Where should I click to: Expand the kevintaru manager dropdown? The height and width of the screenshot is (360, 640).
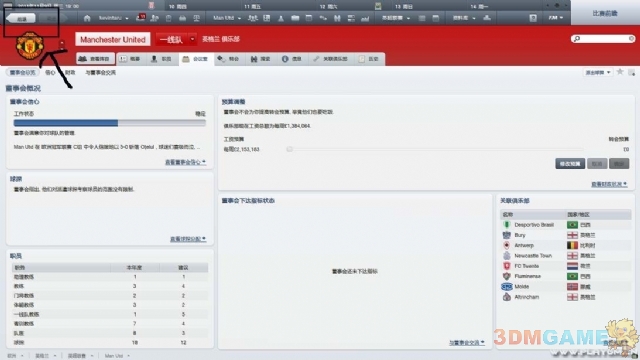(x=113, y=18)
